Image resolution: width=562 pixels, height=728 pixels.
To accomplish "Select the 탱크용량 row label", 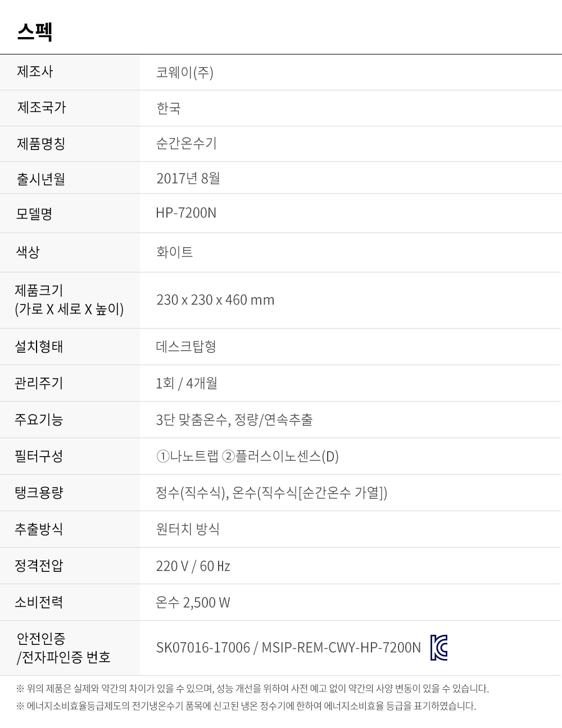I will (39, 493).
